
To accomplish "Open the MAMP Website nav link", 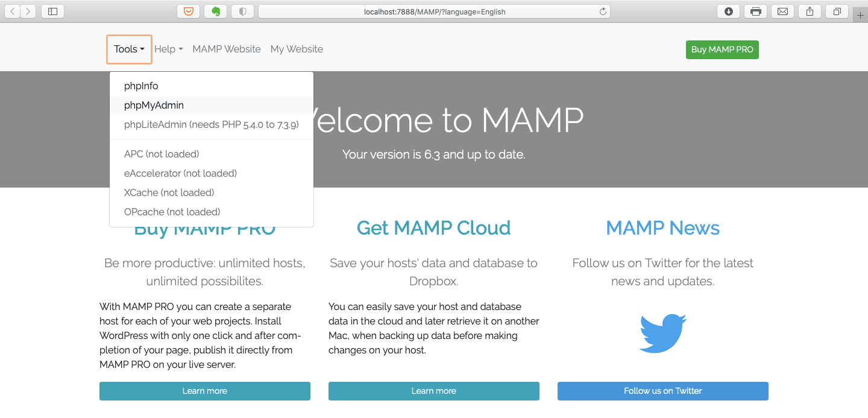I will tap(226, 49).
